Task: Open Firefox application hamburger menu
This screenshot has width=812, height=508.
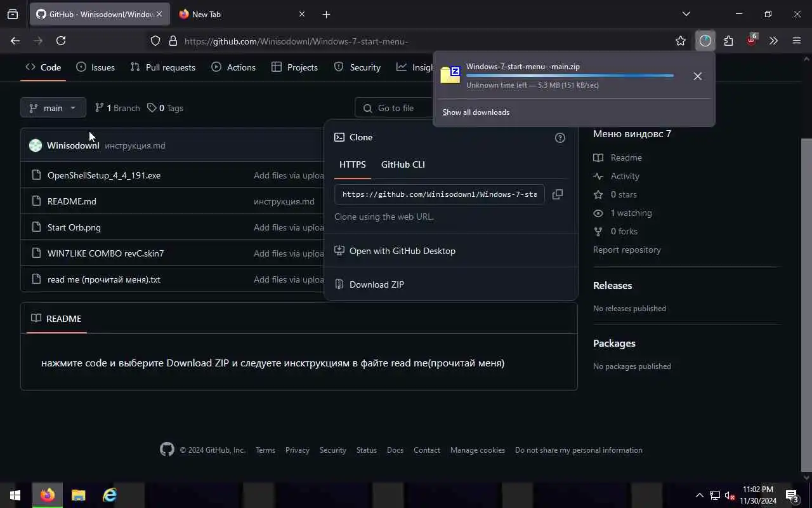Action: tap(797, 41)
